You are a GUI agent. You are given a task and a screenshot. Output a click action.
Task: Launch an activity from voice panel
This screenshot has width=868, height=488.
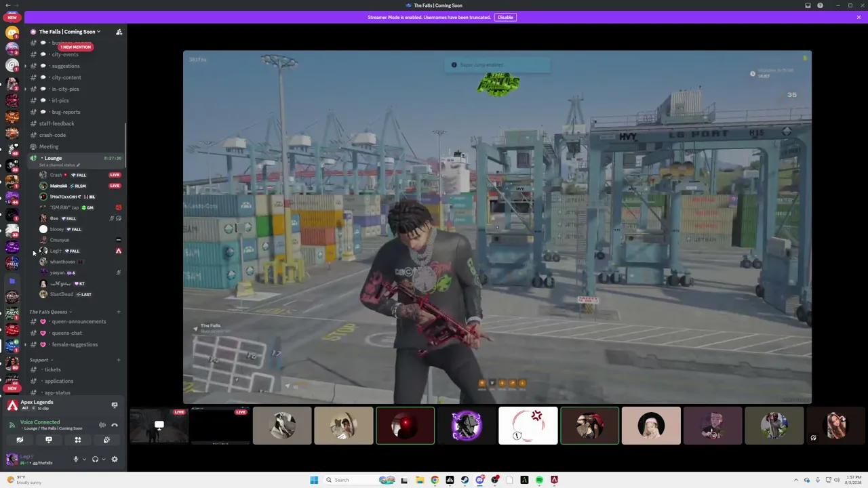[78, 440]
